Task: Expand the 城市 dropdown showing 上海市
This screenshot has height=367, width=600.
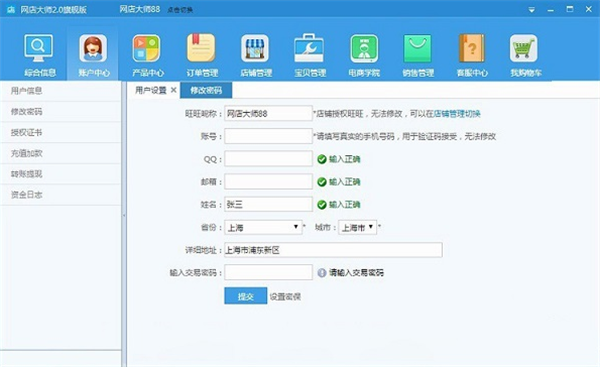Action: pyautogui.click(x=357, y=227)
